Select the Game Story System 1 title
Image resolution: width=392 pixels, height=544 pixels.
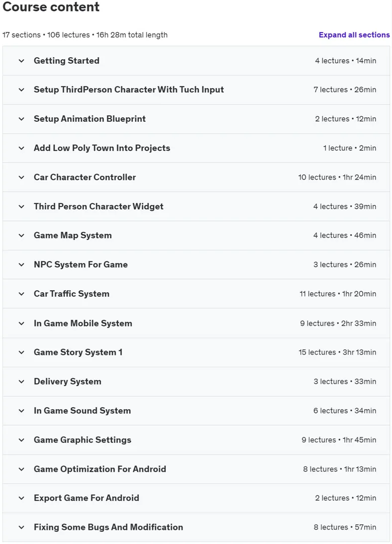pyautogui.click(x=78, y=352)
